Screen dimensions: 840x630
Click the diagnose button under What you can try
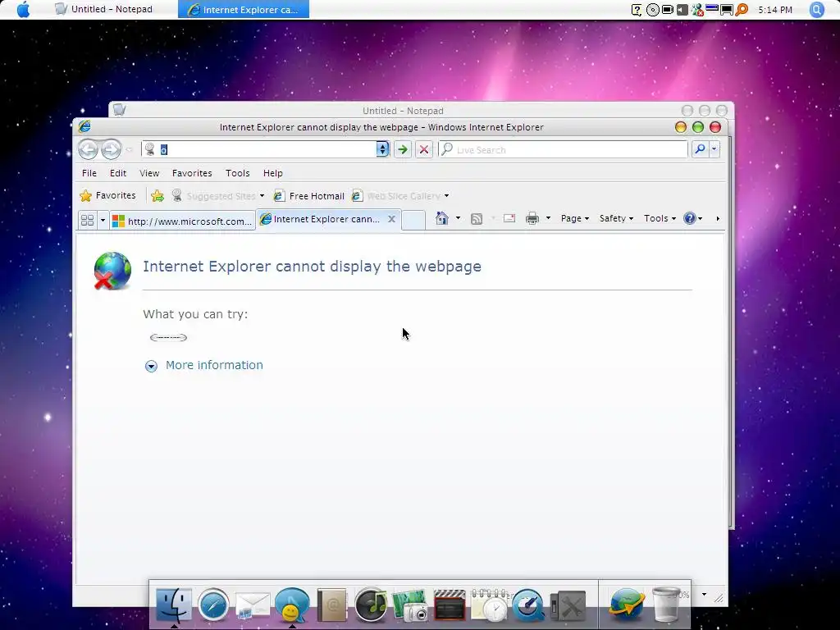pyautogui.click(x=169, y=337)
